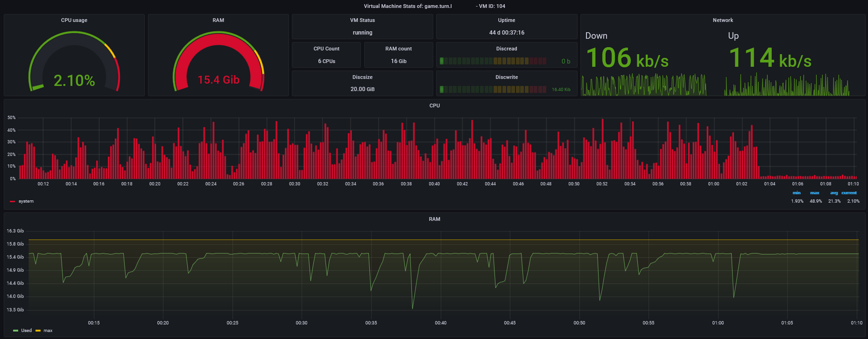Click the Discwrite bar gauge
Screen dimensions: 868x339
(493, 89)
